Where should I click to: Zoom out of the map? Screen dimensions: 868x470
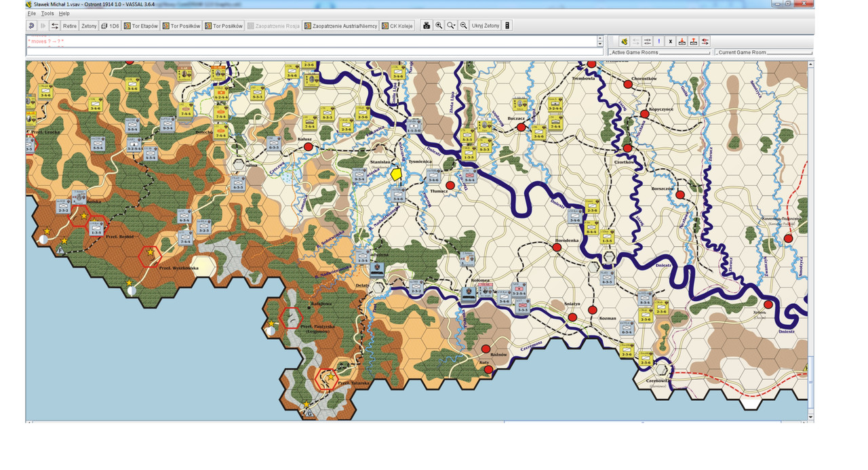[463, 26]
